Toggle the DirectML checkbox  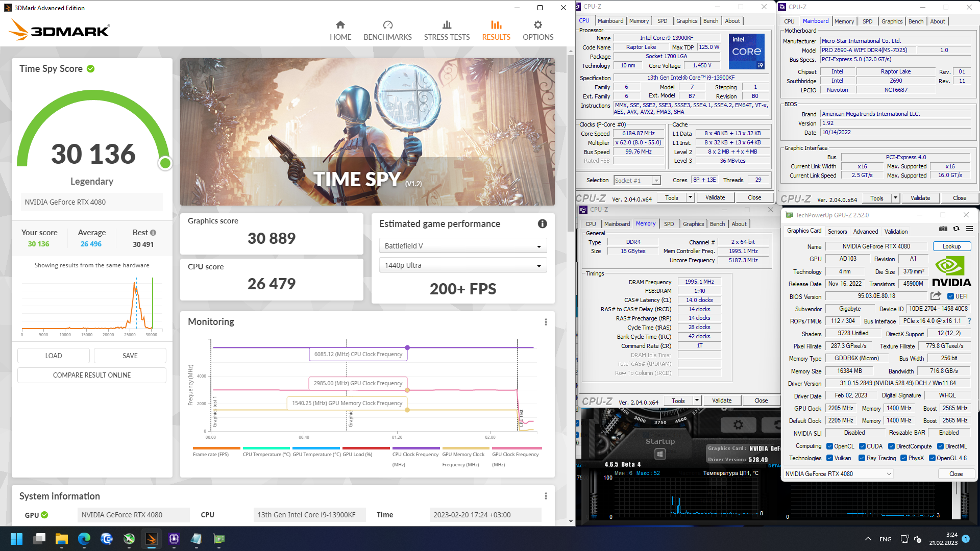[x=940, y=446]
